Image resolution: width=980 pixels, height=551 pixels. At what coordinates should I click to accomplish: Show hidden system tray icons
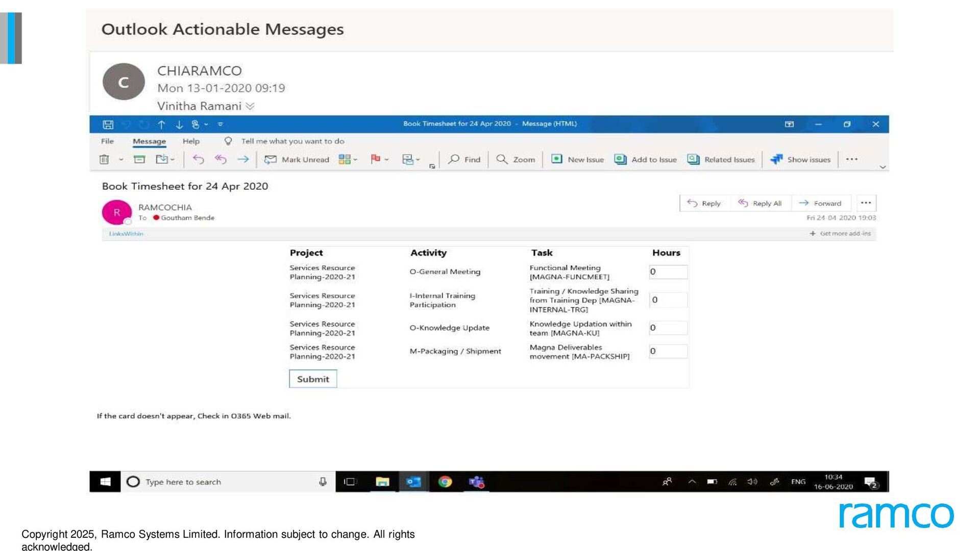[692, 482]
